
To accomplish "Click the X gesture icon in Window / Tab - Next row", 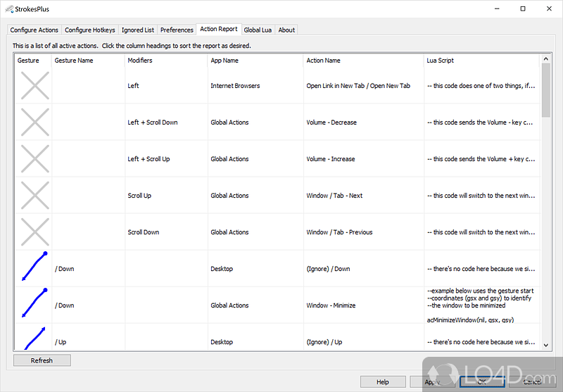I will point(34,195).
